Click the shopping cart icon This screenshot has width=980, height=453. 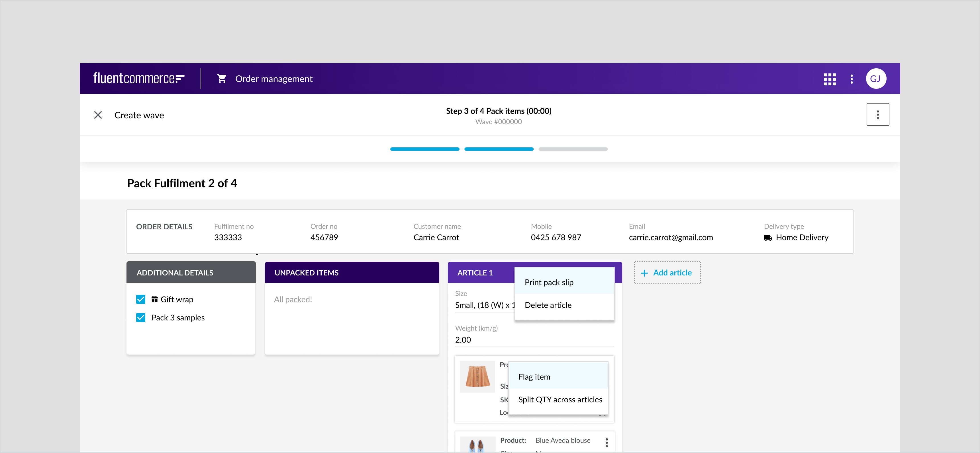[x=221, y=79]
